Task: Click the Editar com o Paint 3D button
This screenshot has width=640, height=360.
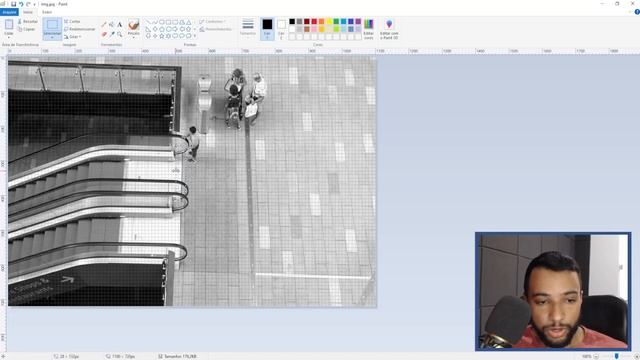Action: [x=389, y=29]
